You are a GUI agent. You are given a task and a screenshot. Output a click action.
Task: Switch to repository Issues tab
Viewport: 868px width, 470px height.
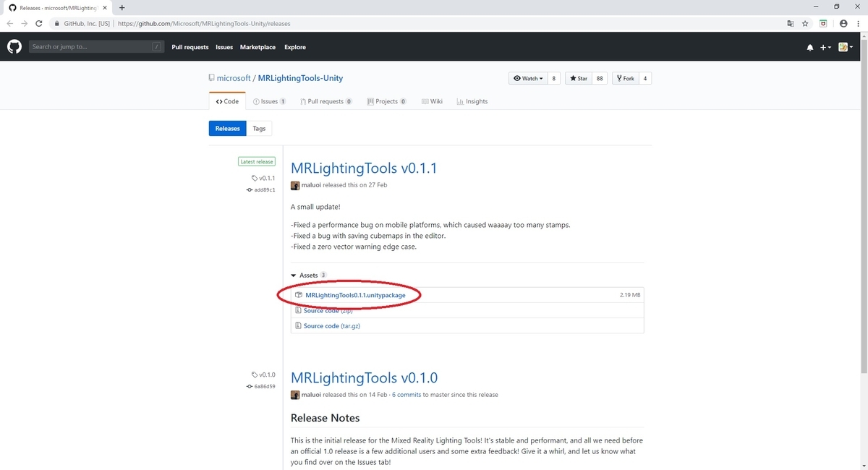[269, 102]
